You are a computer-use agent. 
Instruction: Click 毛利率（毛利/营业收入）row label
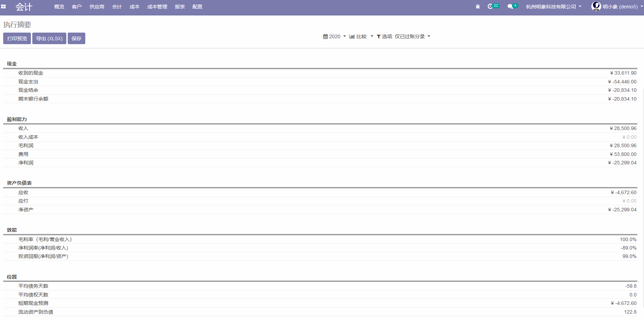[x=45, y=239]
